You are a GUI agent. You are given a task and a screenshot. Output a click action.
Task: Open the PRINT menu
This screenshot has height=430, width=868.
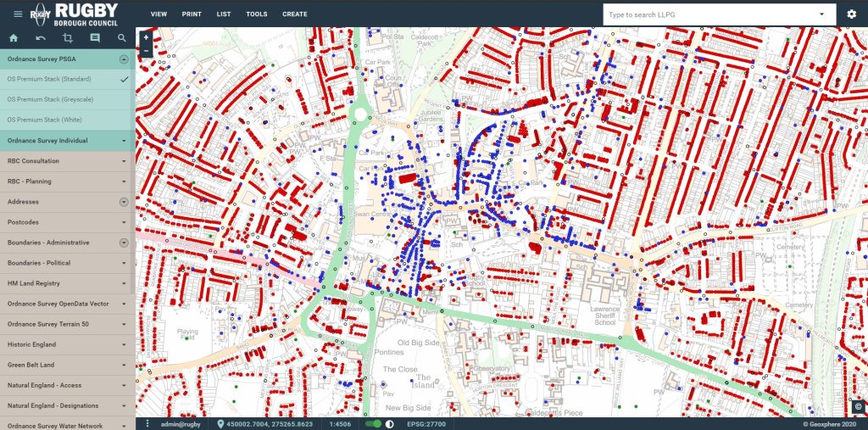click(x=192, y=14)
